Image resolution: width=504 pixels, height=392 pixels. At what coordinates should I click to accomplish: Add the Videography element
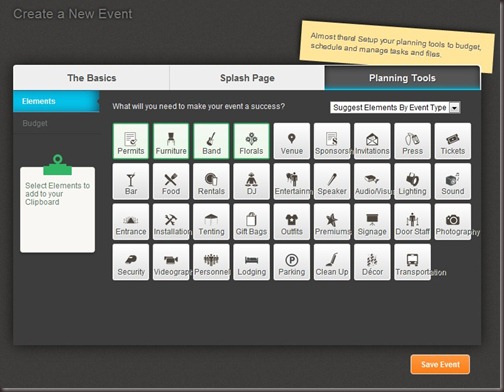pos(171,262)
